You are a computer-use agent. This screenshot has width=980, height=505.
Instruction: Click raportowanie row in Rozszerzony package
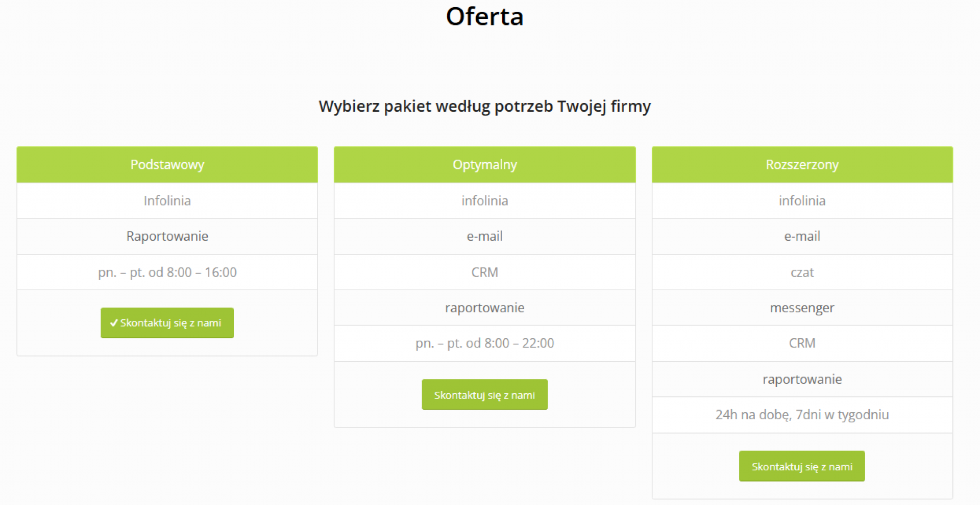pyautogui.click(x=802, y=379)
